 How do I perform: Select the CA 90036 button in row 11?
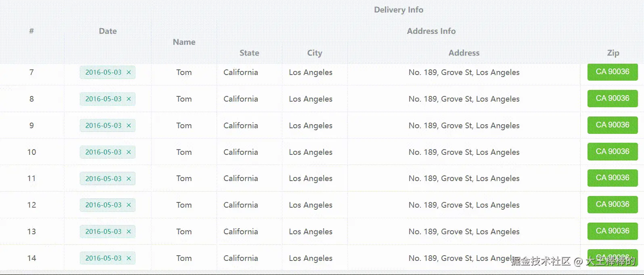pyautogui.click(x=613, y=178)
